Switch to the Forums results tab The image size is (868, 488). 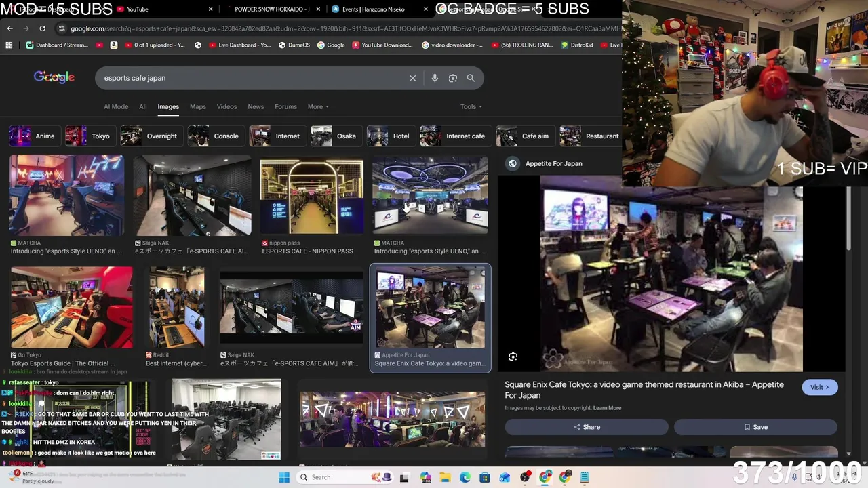[x=285, y=106]
